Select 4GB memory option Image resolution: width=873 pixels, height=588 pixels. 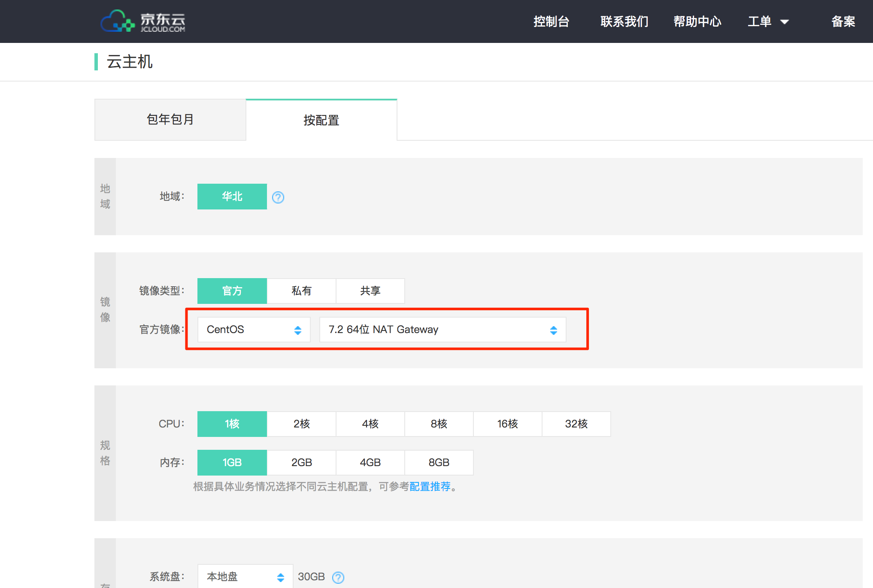click(x=370, y=463)
